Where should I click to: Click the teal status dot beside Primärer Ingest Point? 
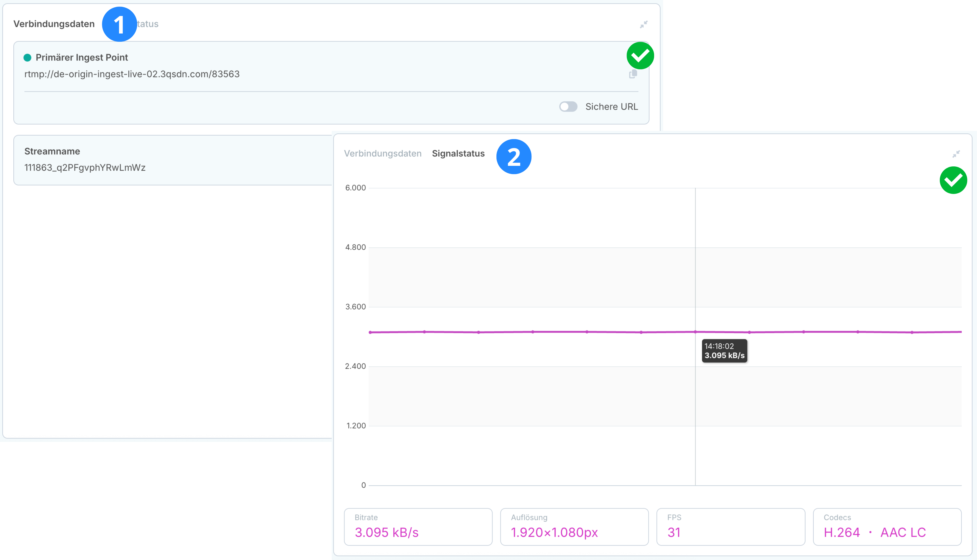point(27,58)
